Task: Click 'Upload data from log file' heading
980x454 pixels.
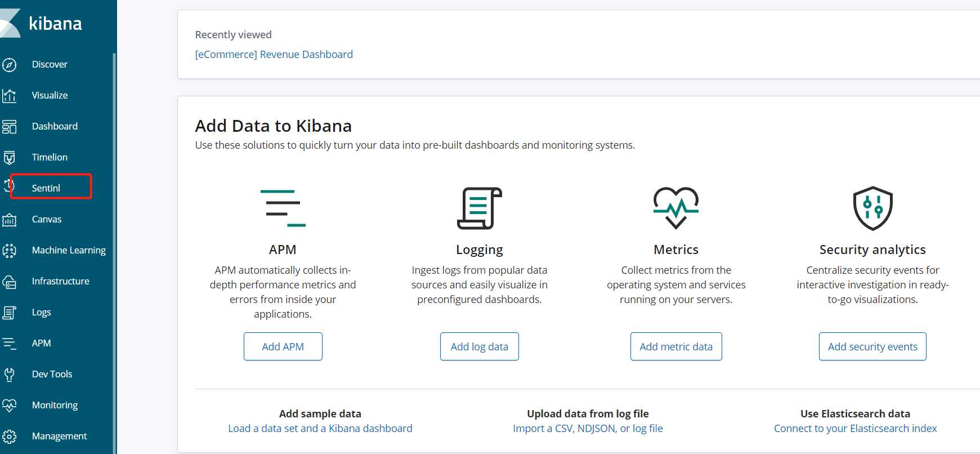Action: click(588, 413)
